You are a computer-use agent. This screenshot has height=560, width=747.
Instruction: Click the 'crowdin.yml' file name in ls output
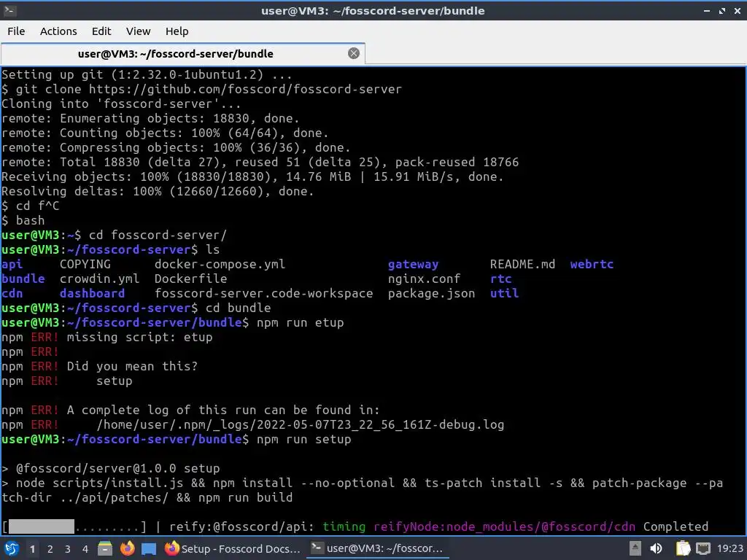pos(99,279)
